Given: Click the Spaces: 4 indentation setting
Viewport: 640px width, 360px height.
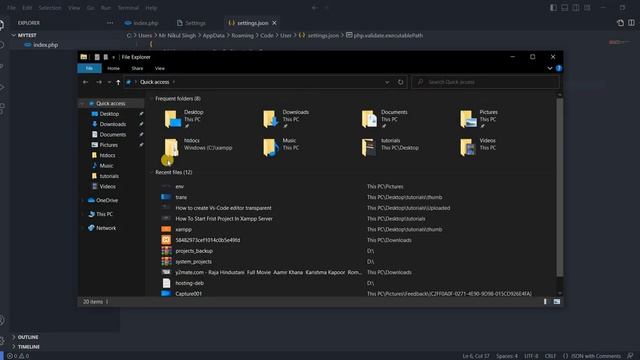Looking at the screenshot, I should pos(507,356).
